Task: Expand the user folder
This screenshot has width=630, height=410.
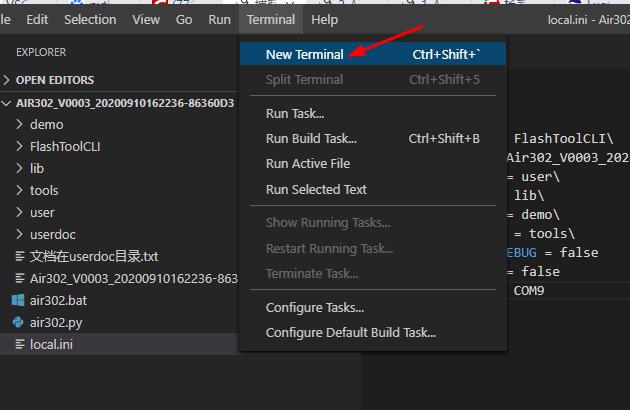Action: pyautogui.click(x=119, y=213)
